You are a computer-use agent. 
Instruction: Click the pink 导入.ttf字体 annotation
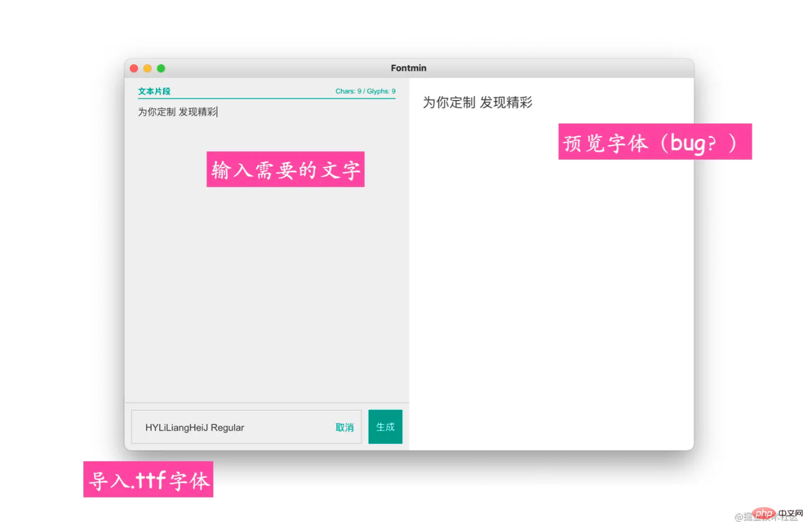coord(148,480)
